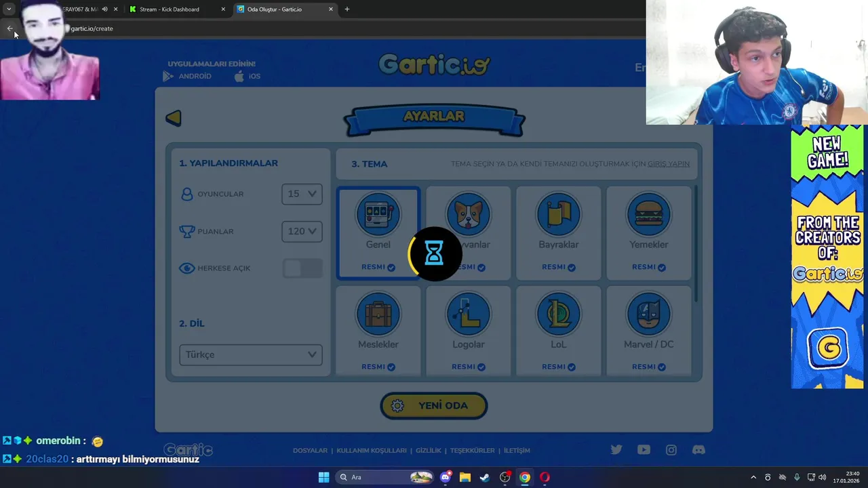The height and width of the screenshot is (488, 868).
Task: Open the Dosyalar footer link
Action: tap(310, 450)
